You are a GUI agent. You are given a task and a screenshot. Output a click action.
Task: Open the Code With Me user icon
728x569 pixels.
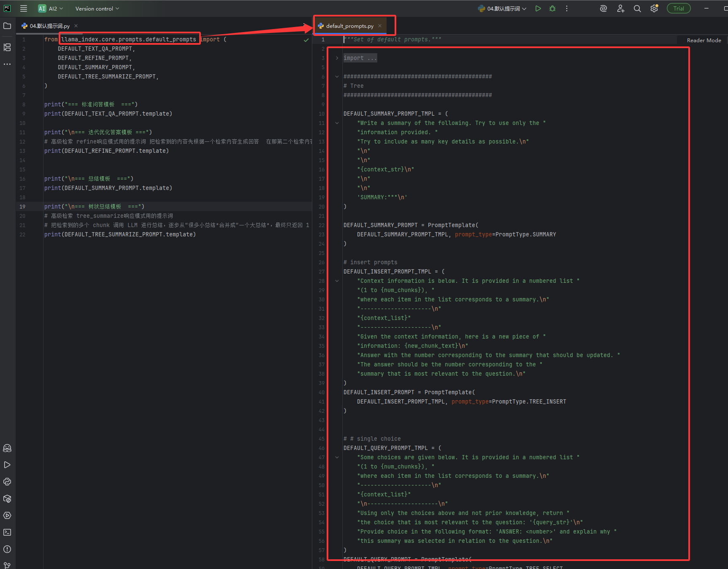[x=620, y=8]
